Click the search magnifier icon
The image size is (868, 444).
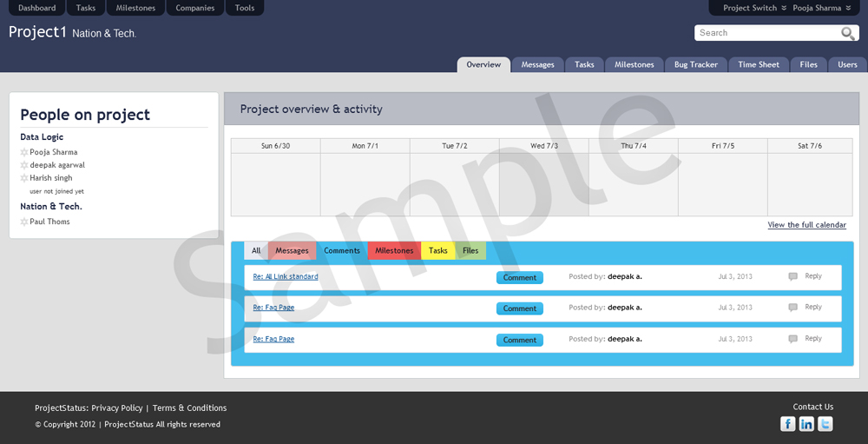[848, 34]
